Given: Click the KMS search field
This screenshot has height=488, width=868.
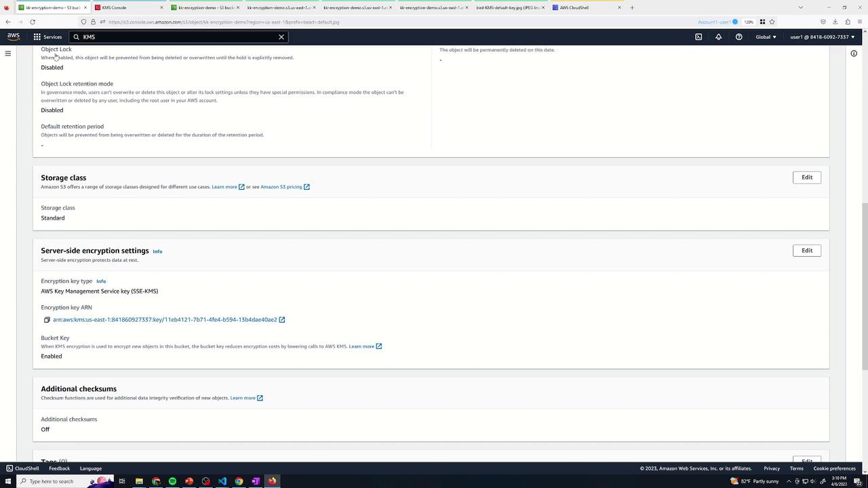Looking at the screenshot, I should click(x=178, y=37).
